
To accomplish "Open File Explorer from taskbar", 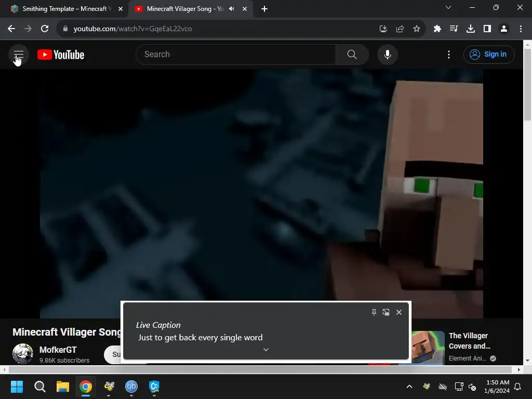I will (x=63, y=387).
